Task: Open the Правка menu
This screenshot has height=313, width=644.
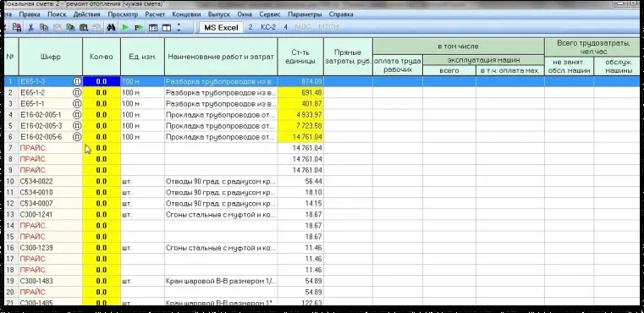Action: (30, 14)
